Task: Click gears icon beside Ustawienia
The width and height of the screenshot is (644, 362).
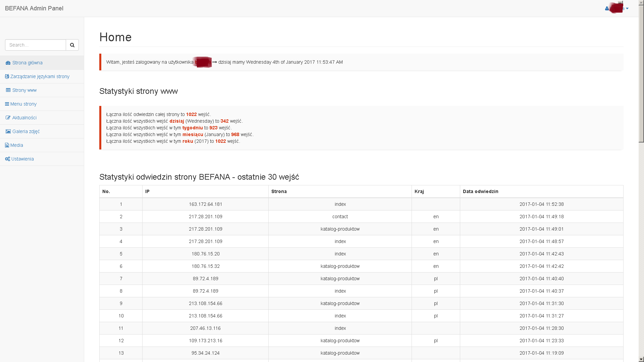Action: click(x=7, y=159)
